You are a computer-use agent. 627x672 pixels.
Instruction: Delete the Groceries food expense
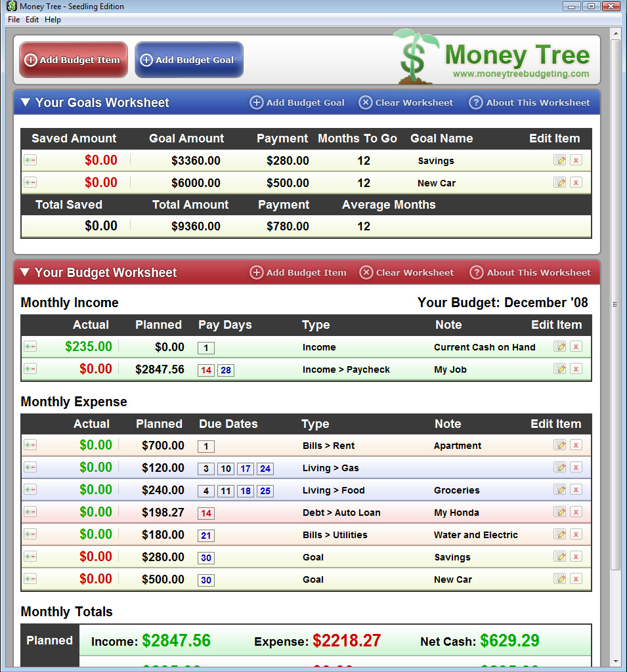(x=576, y=490)
